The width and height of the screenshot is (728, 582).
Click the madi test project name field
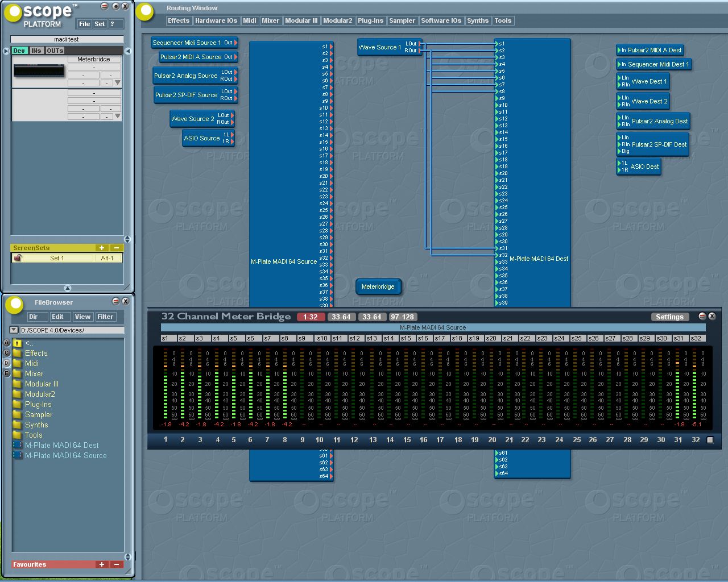tap(67, 39)
